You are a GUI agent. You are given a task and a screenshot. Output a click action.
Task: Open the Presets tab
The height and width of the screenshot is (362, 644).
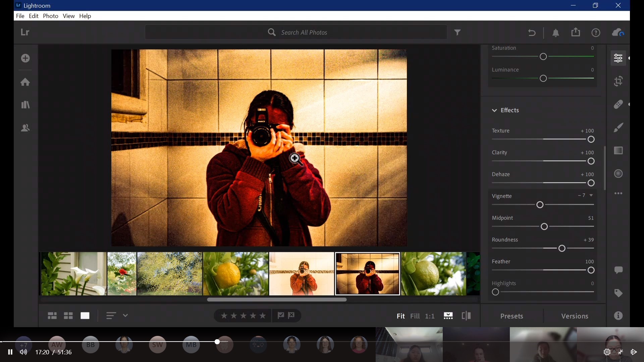(512, 316)
